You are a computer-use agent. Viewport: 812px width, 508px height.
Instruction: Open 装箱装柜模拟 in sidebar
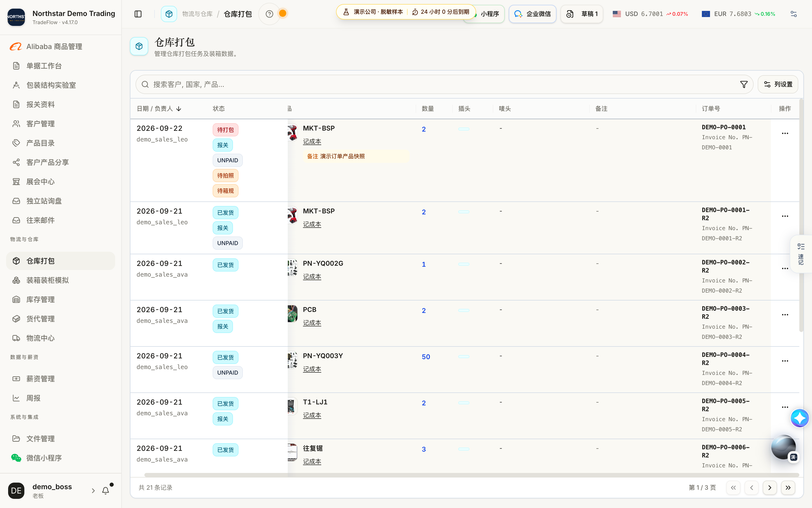60,280
